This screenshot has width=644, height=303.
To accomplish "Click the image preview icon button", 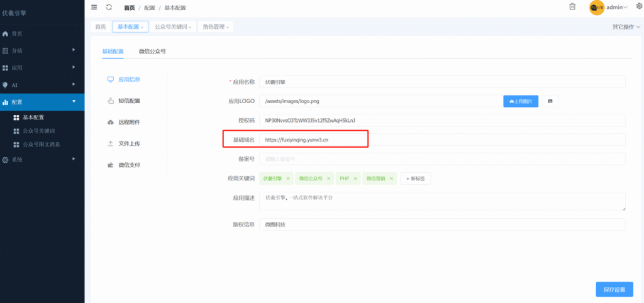I will (550, 101).
